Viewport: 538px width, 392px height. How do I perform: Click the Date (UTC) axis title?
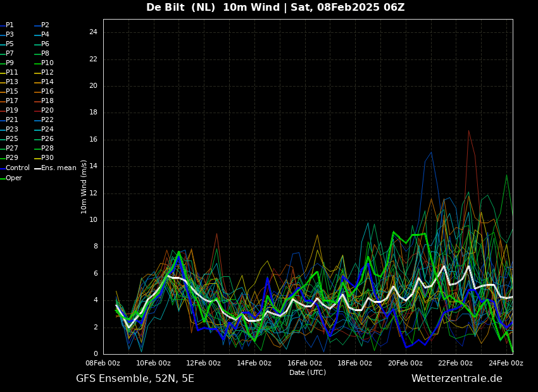(x=308, y=372)
